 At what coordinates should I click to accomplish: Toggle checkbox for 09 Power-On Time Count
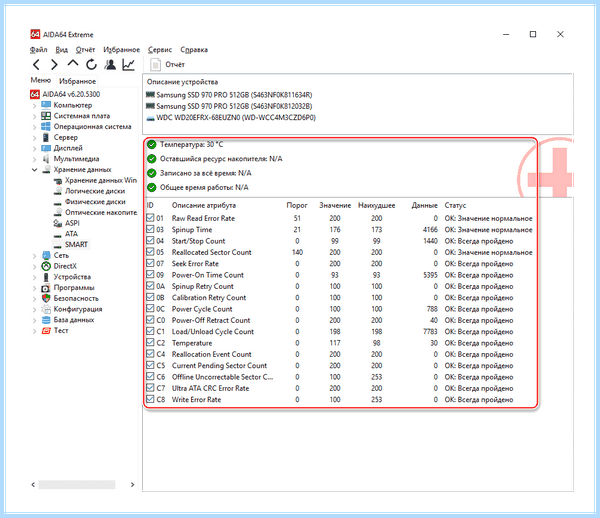(150, 275)
